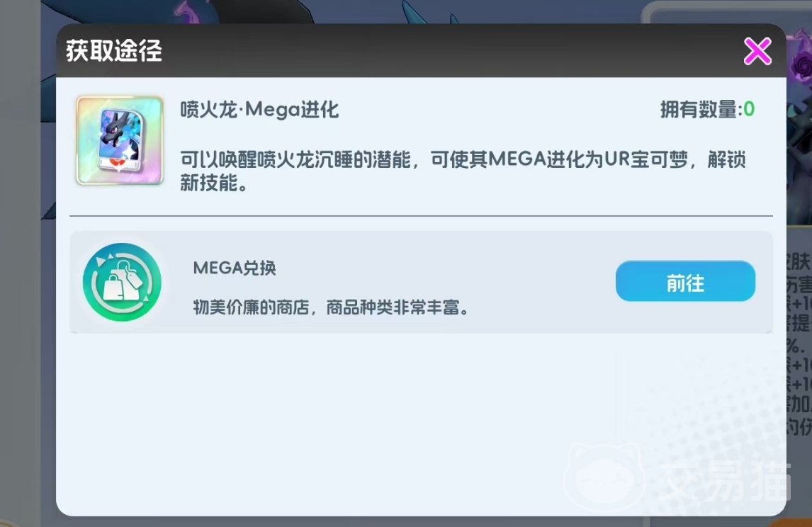Click the 获取途径 dialog title
Screen dimensions: 812x527
[114, 51]
